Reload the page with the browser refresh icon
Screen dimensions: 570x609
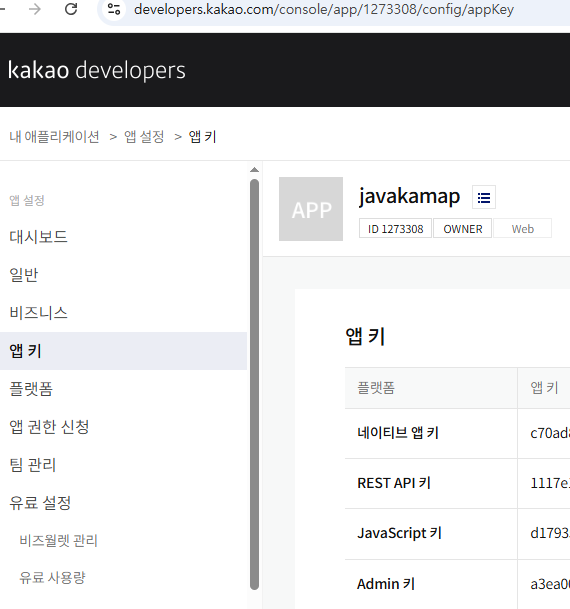71,9
